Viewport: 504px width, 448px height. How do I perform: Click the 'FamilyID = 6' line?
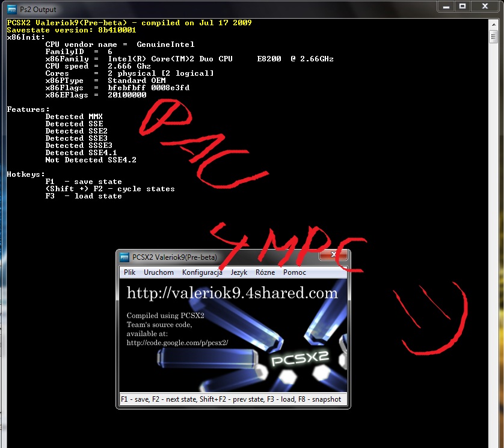[79, 52]
